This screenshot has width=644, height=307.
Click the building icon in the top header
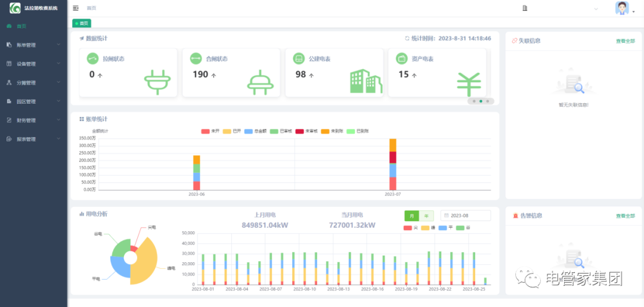(x=525, y=8)
